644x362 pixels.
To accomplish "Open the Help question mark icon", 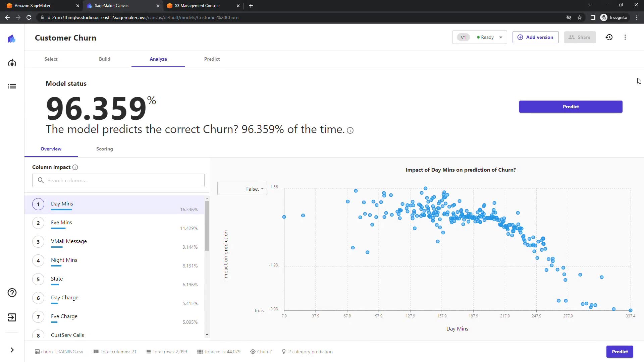I will click(12, 293).
